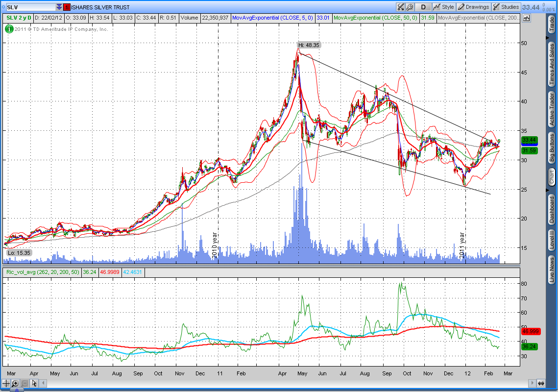Click in the SLV symbol input field
Viewport: 558px width, 392px height.
point(29,7)
